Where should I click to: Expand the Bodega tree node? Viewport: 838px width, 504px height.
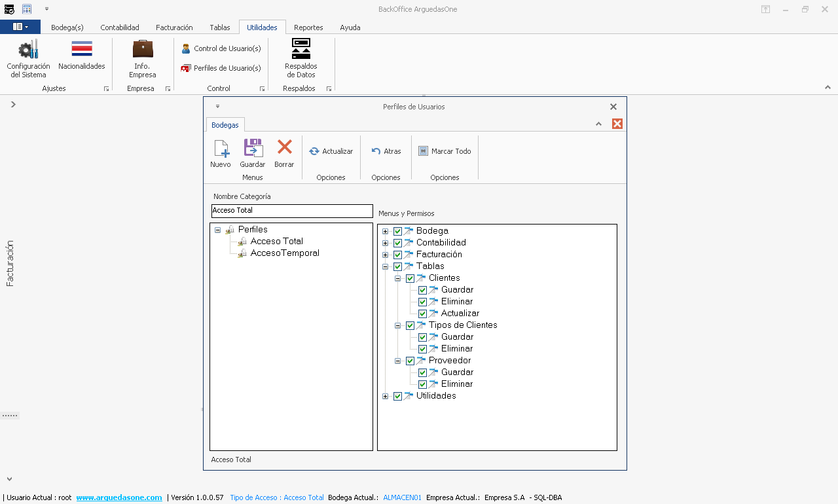(385, 232)
